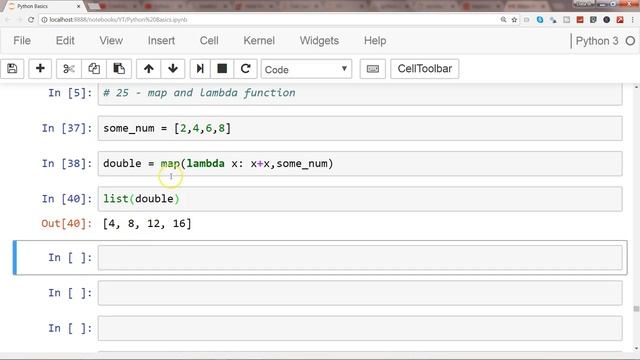The image size is (640, 360).
Task: Interrupt the kernel with the stop square
Action: (x=222, y=69)
